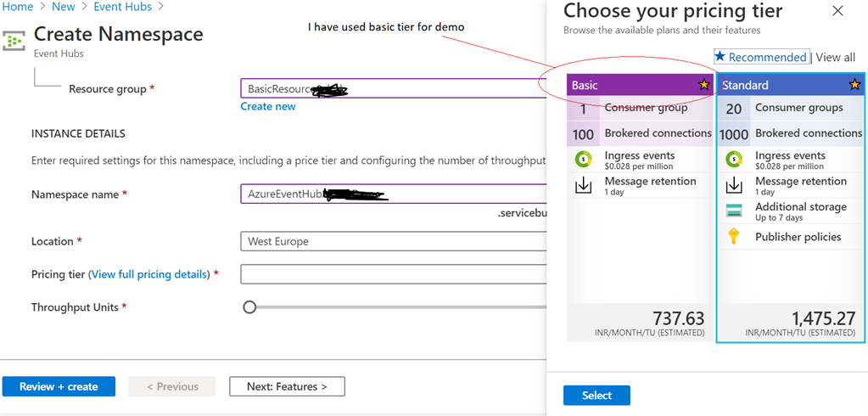The width and height of the screenshot is (868, 416).
Task: Click the Basic tier star icon
Action: (x=703, y=85)
